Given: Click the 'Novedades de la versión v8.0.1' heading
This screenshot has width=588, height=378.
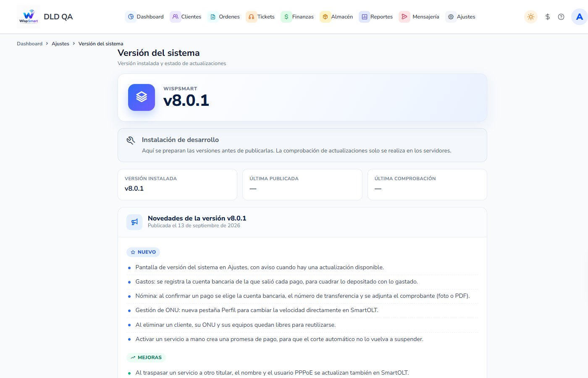Looking at the screenshot, I should 197,218.
